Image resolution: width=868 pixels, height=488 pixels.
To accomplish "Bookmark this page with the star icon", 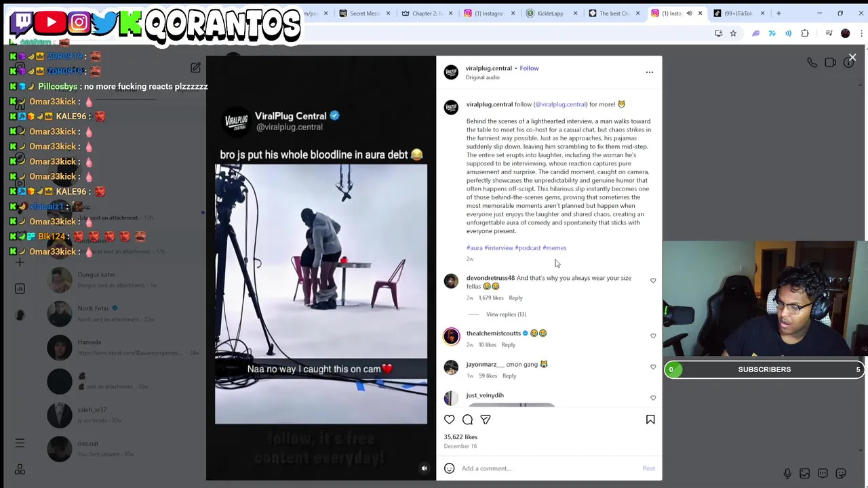I will [733, 33].
